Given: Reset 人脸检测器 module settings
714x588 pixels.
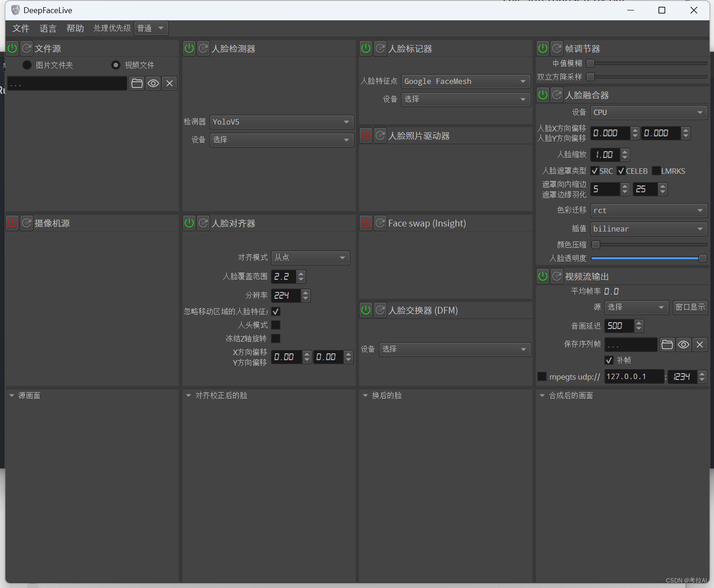Looking at the screenshot, I should pyautogui.click(x=204, y=48).
